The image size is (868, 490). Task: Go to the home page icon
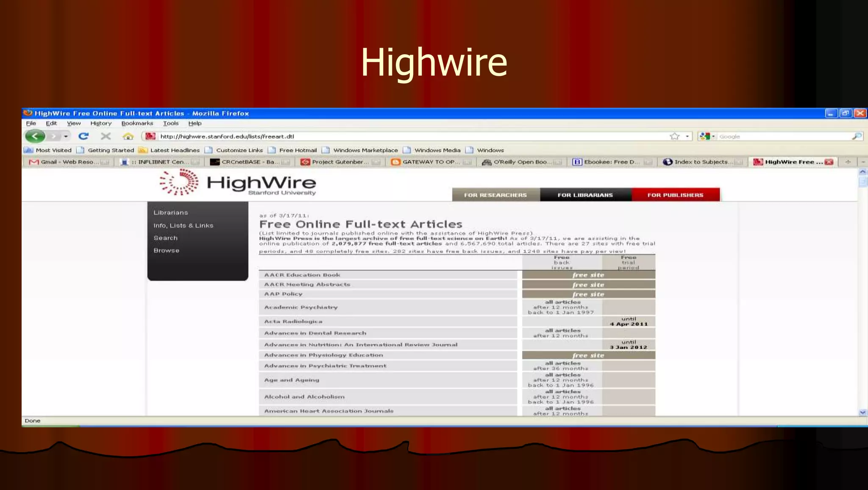point(128,136)
